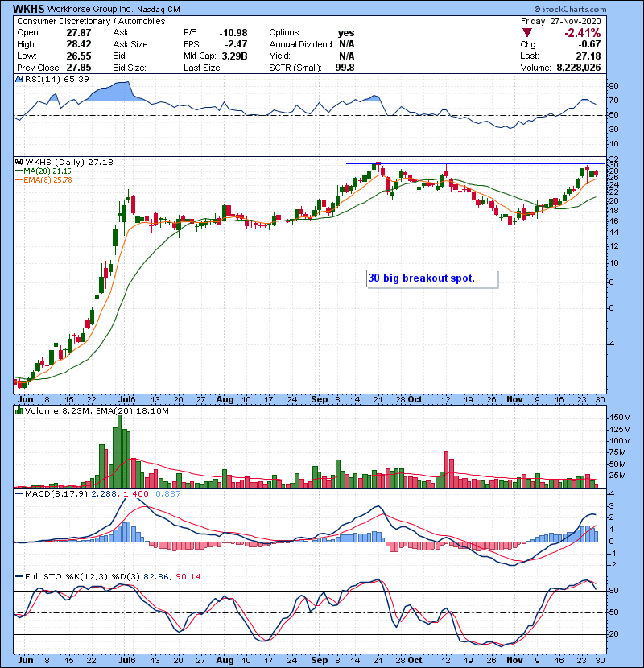Select the Prev Close value 27.85
Viewport: 644px width, 668px height.
coord(78,68)
